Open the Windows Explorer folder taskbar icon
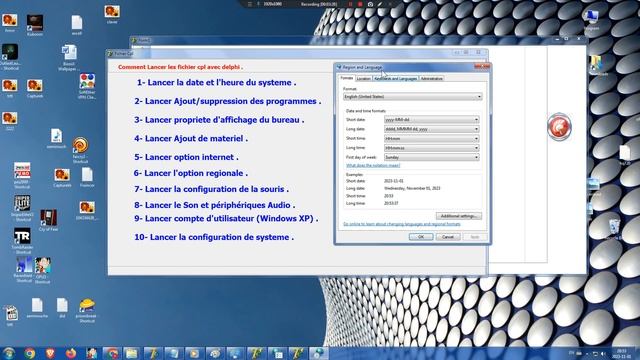Image resolution: width=640 pixels, height=360 pixels. pyautogui.click(x=131, y=353)
